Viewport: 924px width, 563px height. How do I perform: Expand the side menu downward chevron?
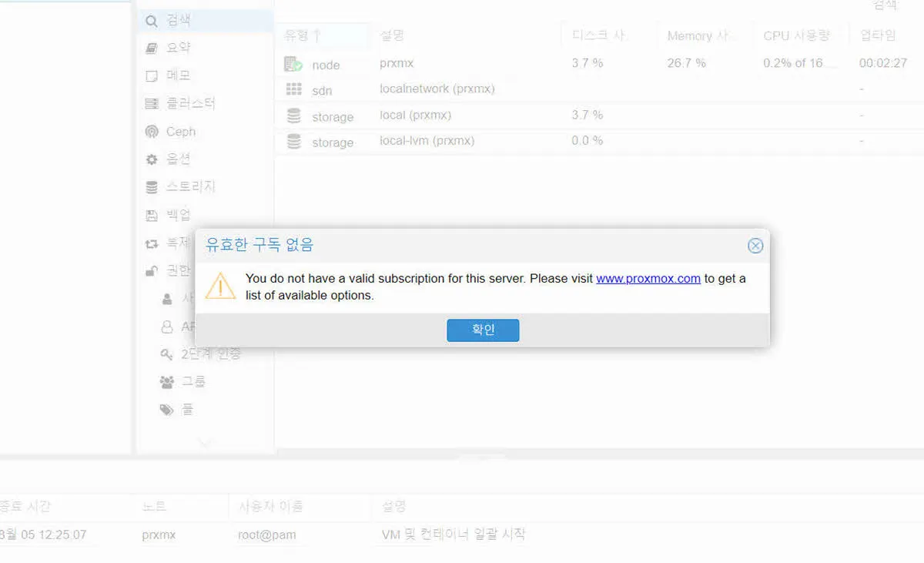click(x=205, y=443)
